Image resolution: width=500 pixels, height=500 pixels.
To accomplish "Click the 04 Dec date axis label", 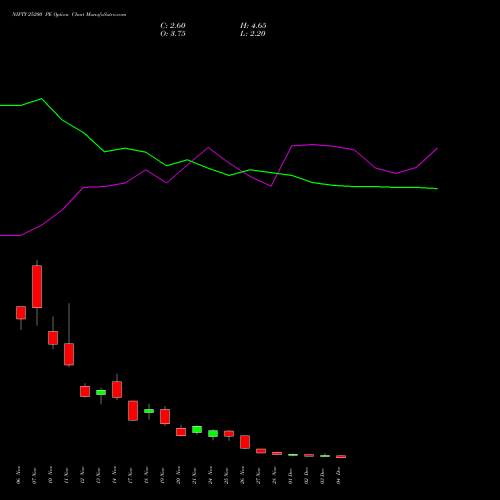I will (x=338, y=475).
